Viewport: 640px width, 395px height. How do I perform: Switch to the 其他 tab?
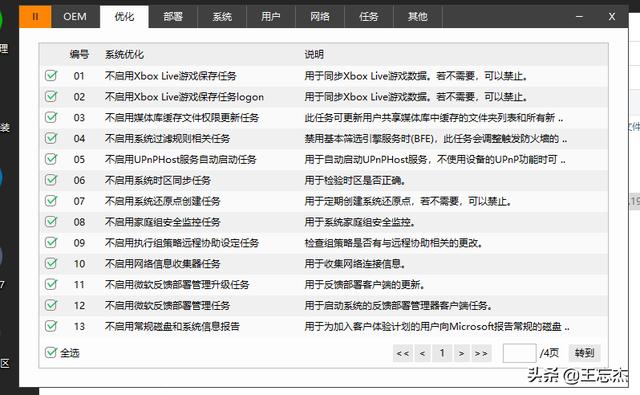pyautogui.click(x=418, y=17)
